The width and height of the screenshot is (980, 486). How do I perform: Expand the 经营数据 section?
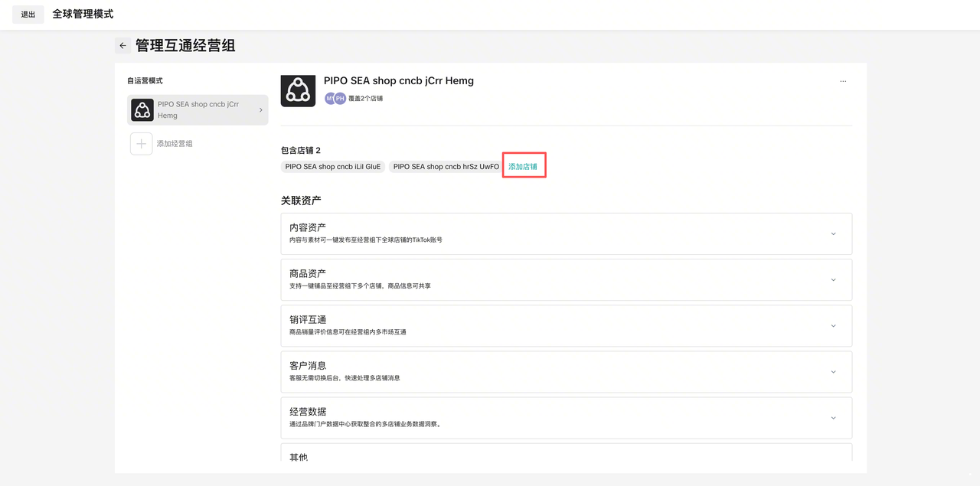(x=833, y=417)
